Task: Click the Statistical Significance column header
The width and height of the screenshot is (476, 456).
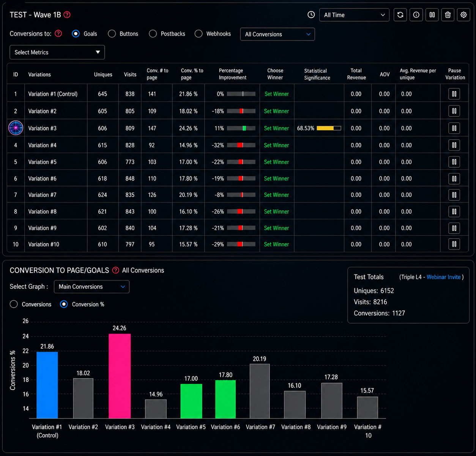Action: (317, 74)
